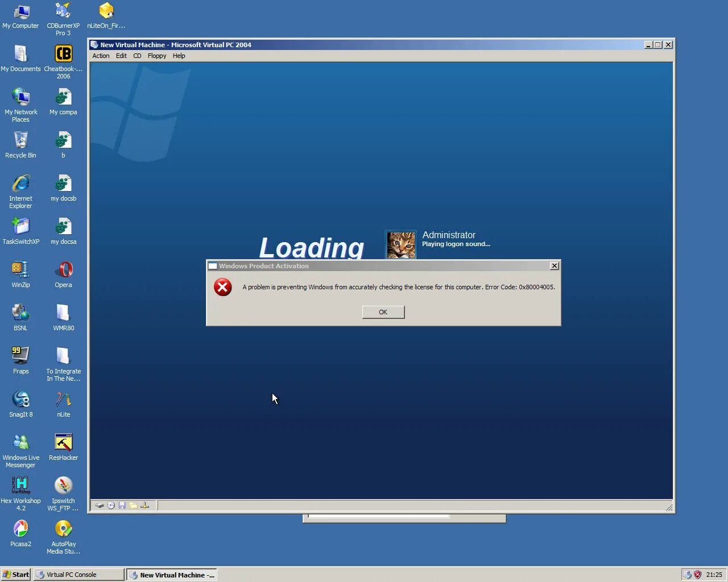The image size is (728, 582).
Task: Click the 21:25 system clock
Action: point(714,575)
